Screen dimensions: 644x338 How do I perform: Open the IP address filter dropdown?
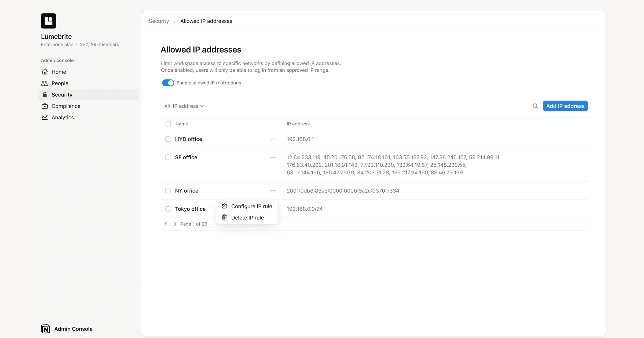tap(184, 106)
